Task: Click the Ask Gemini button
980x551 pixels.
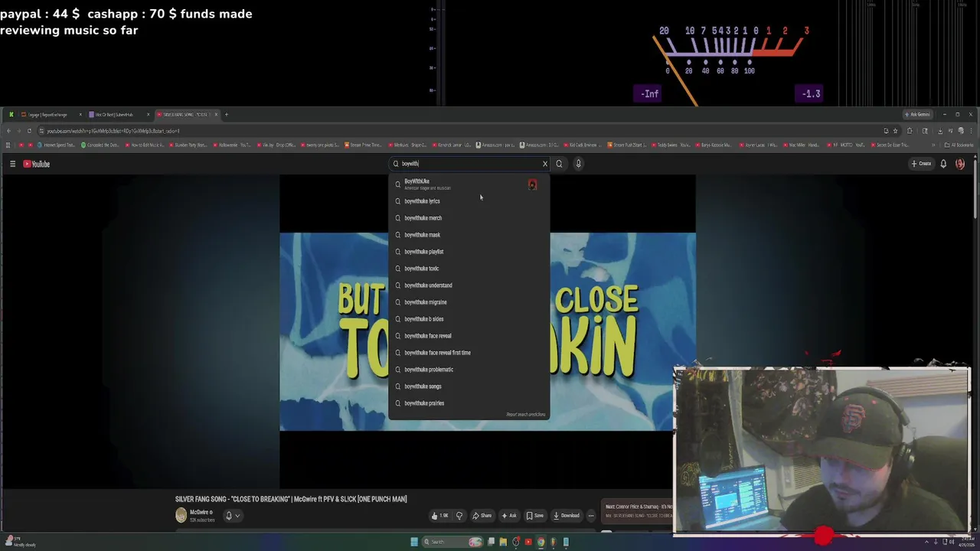Action: click(918, 115)
